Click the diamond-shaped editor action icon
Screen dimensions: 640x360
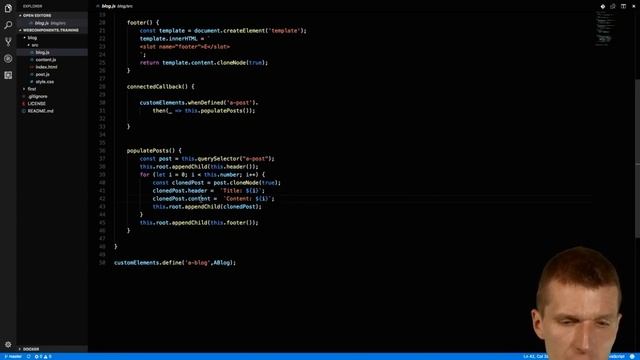coord(602,6)
